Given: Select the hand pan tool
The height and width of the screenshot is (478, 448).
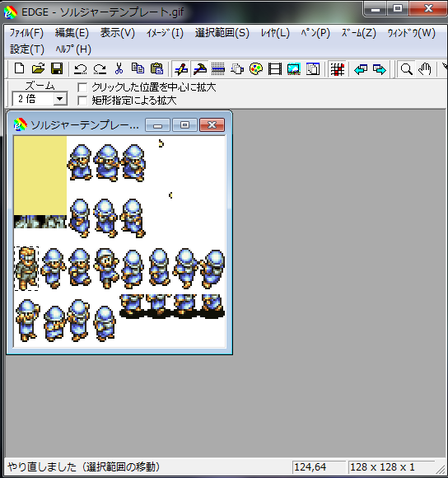Looking at the screenshot, I should point(425,69).
